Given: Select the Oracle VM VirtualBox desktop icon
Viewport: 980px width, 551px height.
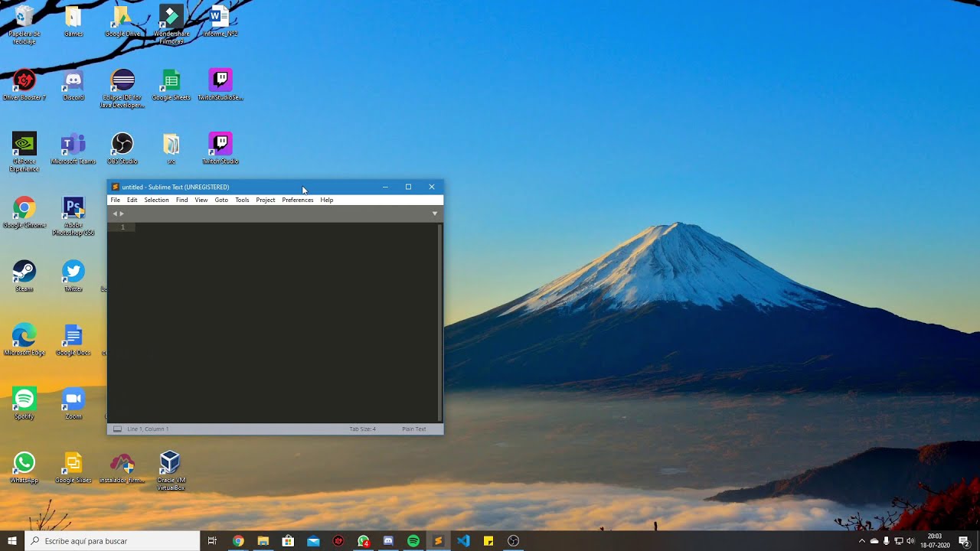Looking at the screenshot, I should point(171,471).
